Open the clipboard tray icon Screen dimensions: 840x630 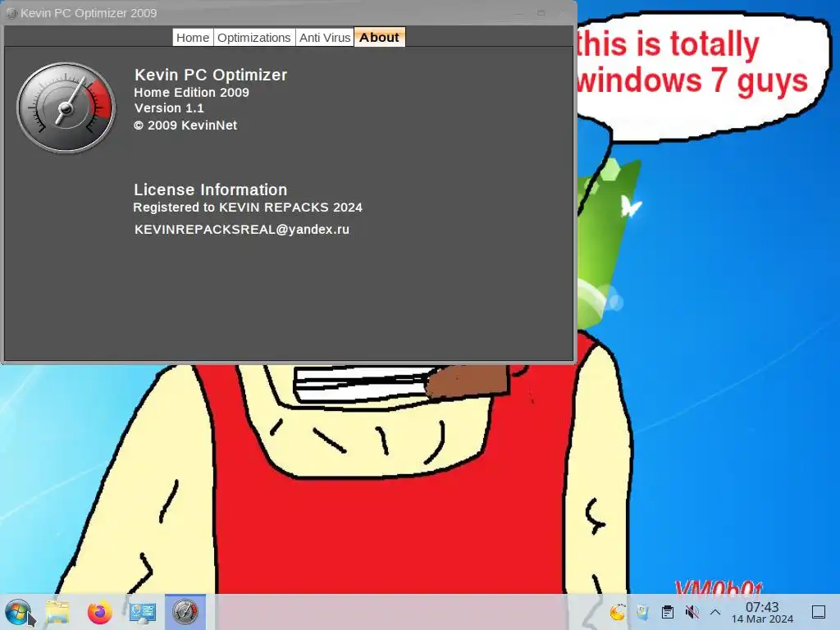(668, 612)
